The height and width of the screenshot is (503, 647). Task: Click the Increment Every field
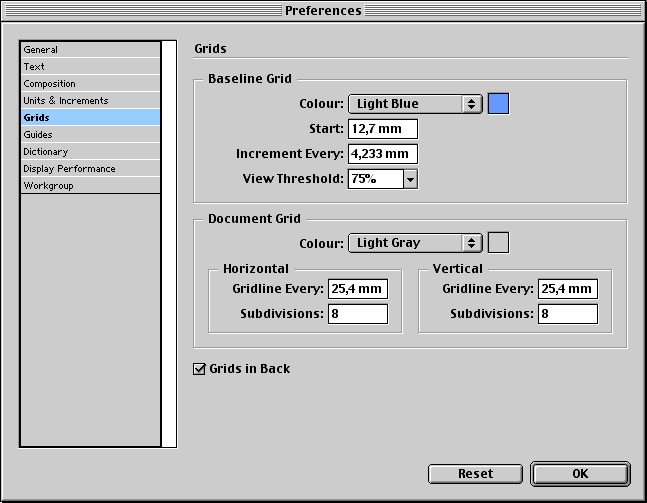[x=383, y=154]
